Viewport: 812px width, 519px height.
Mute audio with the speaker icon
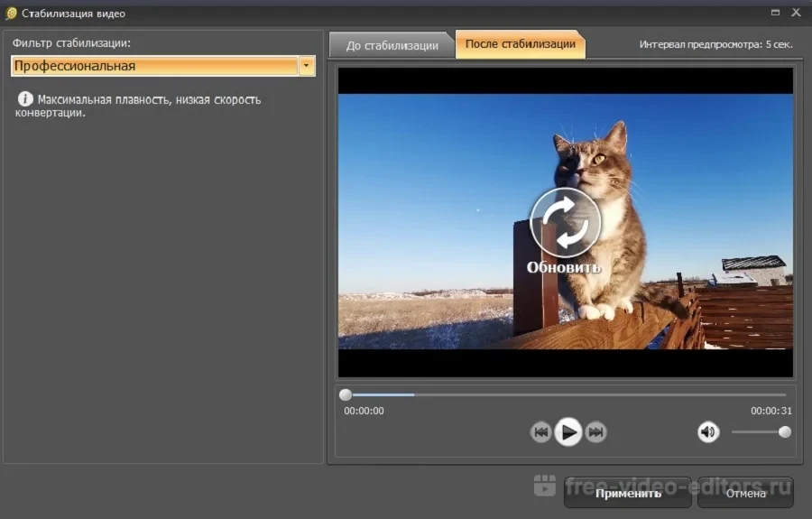(708, 432)
